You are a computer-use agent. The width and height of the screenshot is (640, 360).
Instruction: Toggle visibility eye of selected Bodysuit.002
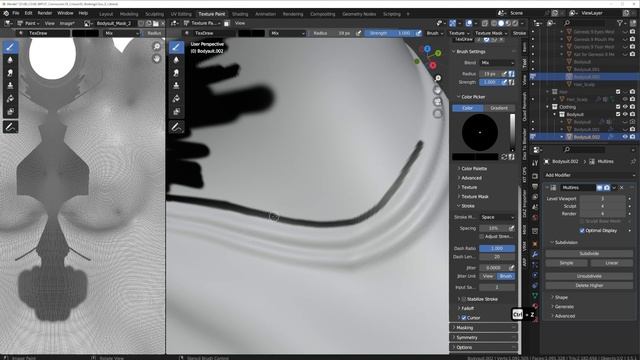(x=625, y=137)
